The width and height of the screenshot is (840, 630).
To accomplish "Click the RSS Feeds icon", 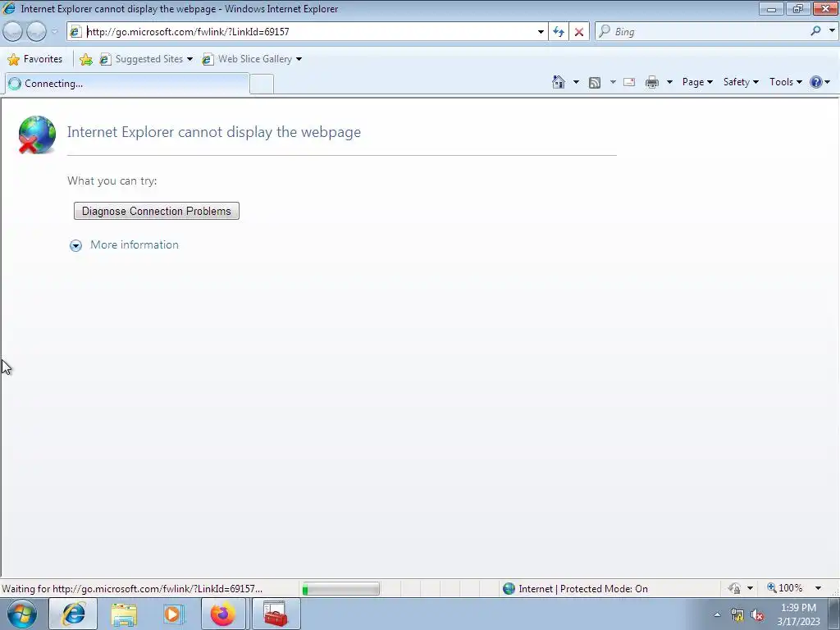I will [595, 83].
